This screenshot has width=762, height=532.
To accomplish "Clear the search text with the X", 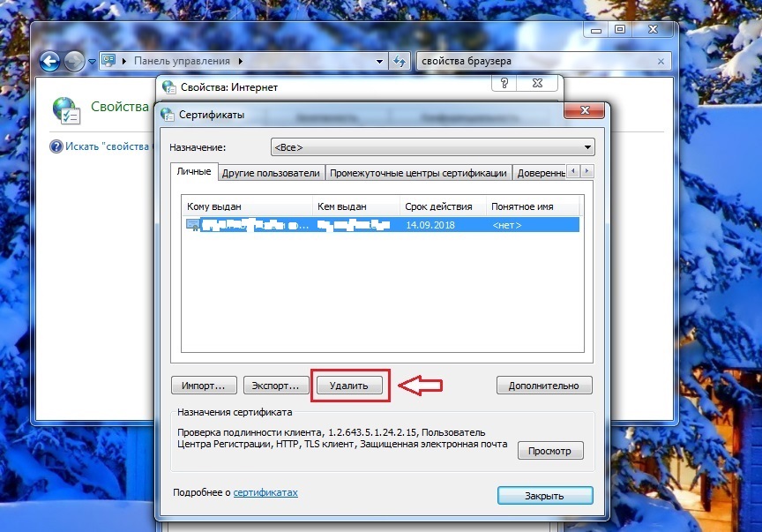I will click(661, 61).
